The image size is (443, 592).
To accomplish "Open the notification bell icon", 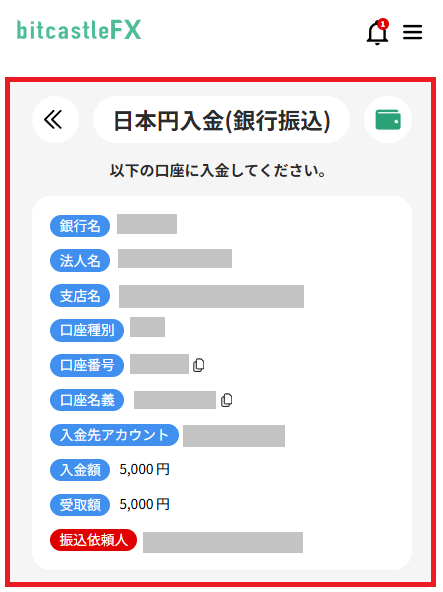I will click(x=377, y=33).
